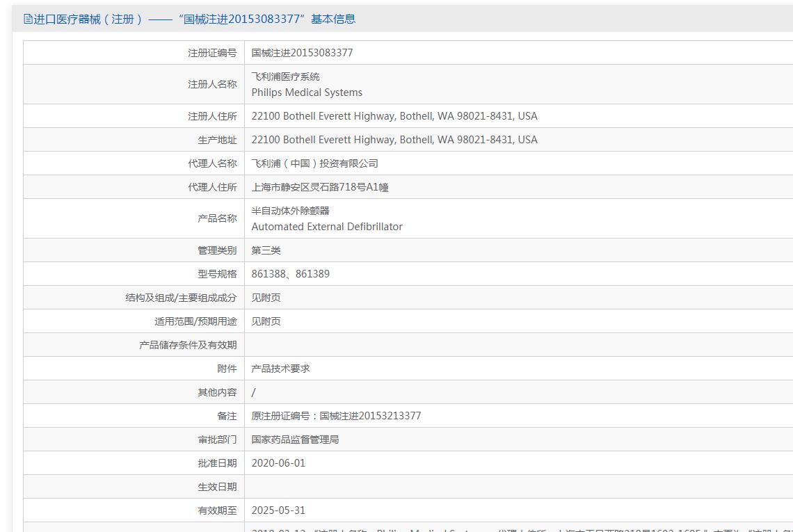Select the value 第三类

point(266,250)
